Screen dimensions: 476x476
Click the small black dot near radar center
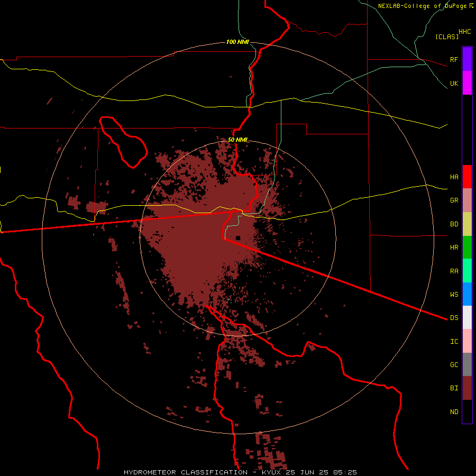[x=238, y=237]
